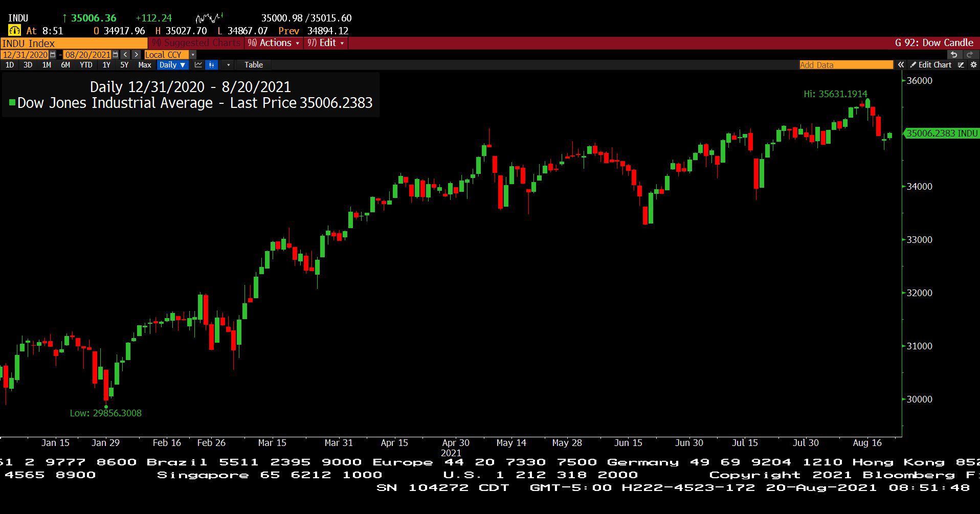The height and width of the screenshot is (514, 980).
Task: Click the Add Data input field
Action: coord(846,65)
